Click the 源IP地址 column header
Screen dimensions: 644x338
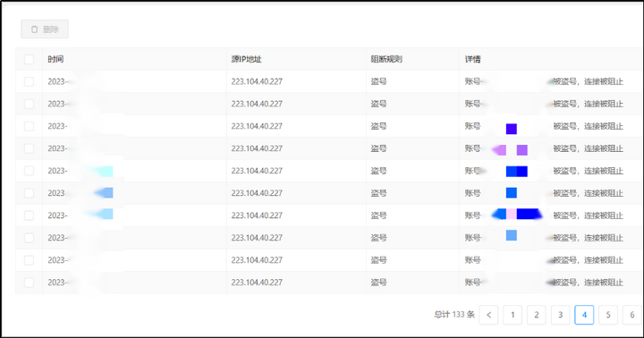247,59
